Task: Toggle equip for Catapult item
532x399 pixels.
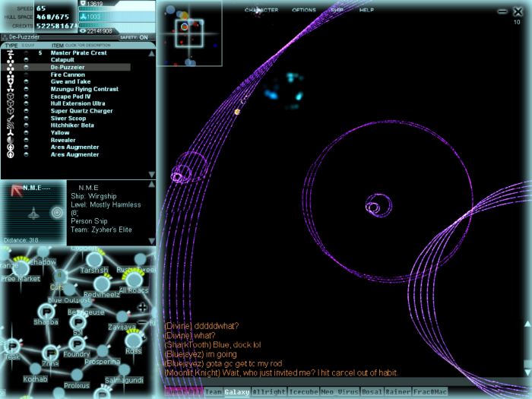Action: (x=27, y=60)
